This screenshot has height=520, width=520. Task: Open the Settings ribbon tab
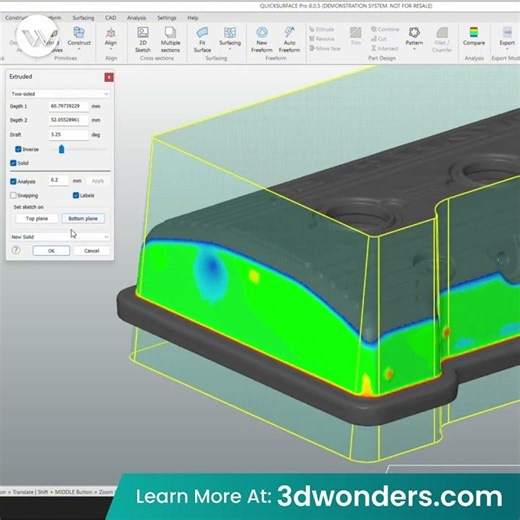pyautogui.click(x=167, y=18)
